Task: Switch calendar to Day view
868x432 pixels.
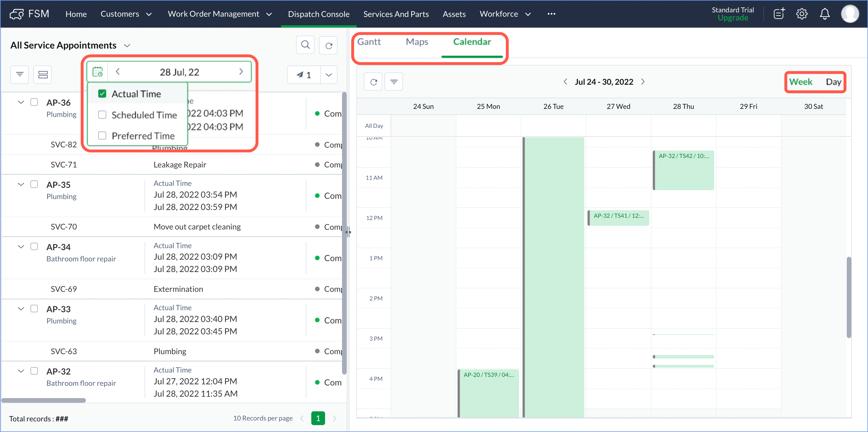Action: click(833, 82)
